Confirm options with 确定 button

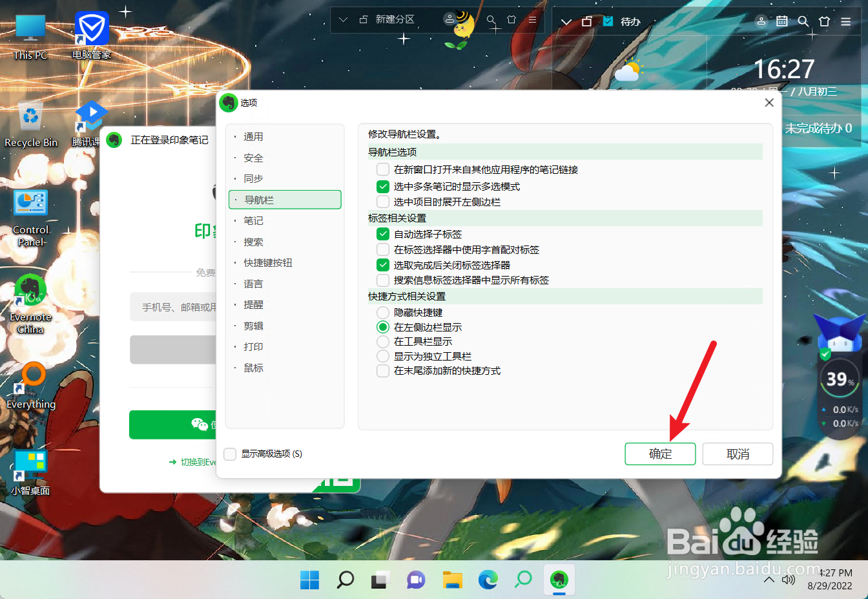point(660,454)
